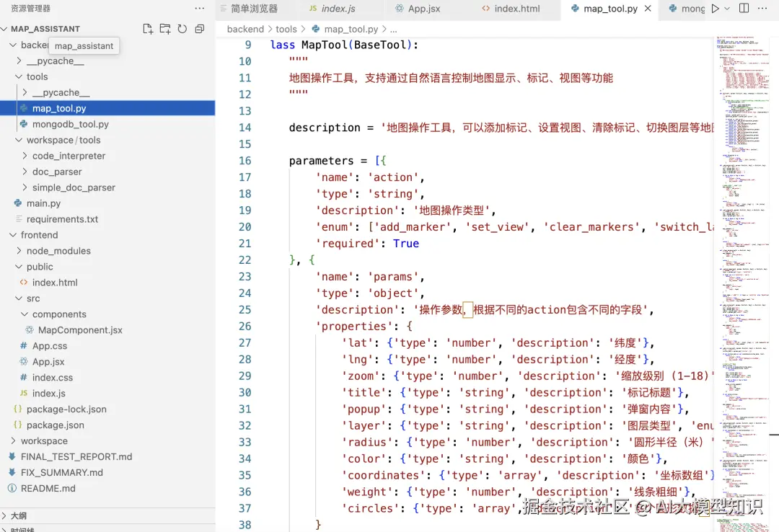Expand the node_modules folder
This screenshot has height=532, width=779.
click(x=19, y=251)
